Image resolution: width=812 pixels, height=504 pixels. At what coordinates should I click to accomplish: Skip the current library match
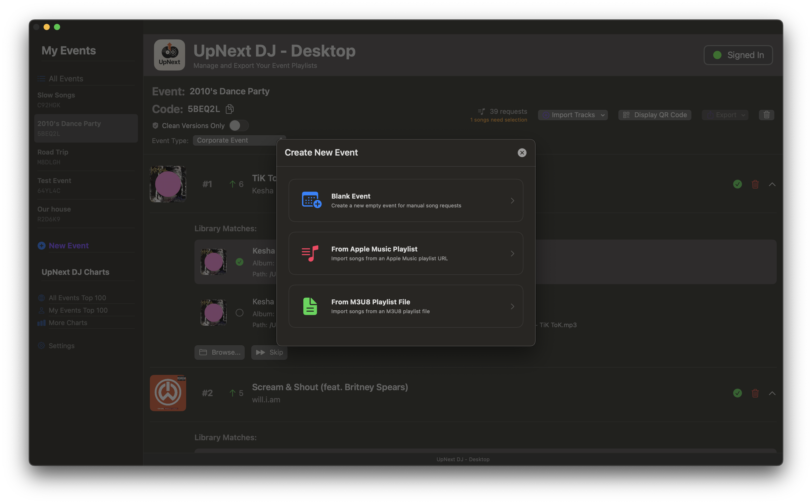tap(269, 352)
